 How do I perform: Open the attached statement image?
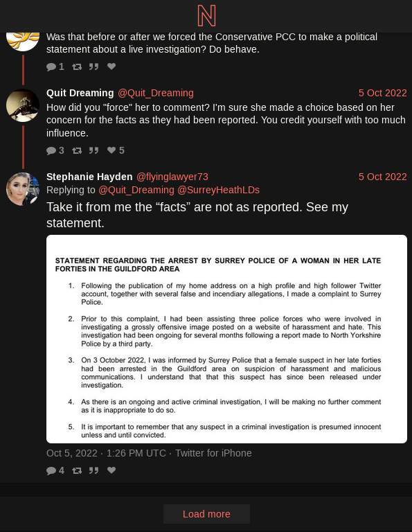[x=226, y=339]
